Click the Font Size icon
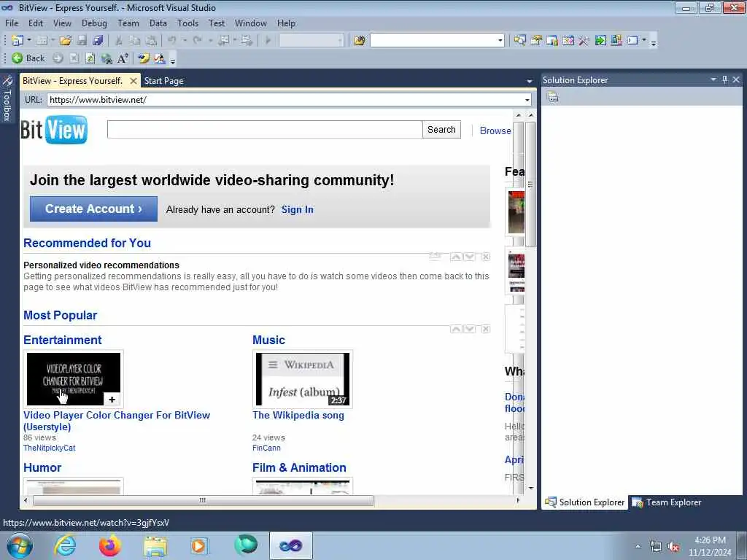Viewport: 747px width, 560px height. coord(123,58)
